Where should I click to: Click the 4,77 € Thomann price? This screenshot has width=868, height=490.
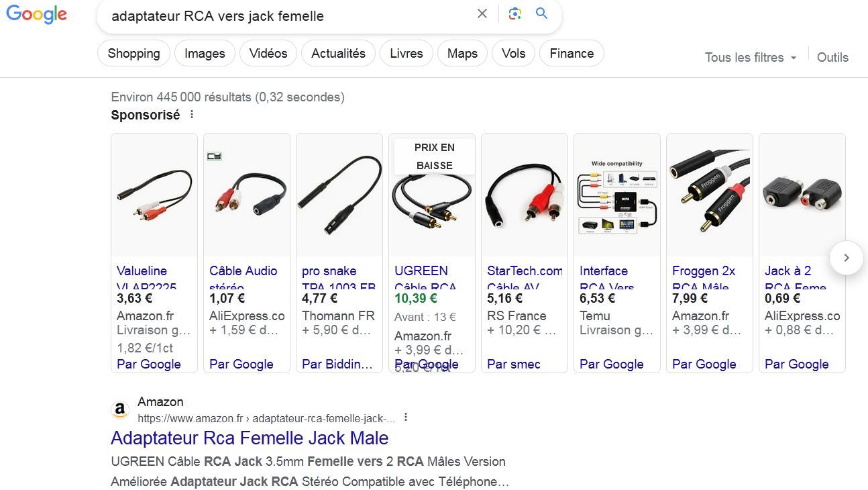(319, 298)
